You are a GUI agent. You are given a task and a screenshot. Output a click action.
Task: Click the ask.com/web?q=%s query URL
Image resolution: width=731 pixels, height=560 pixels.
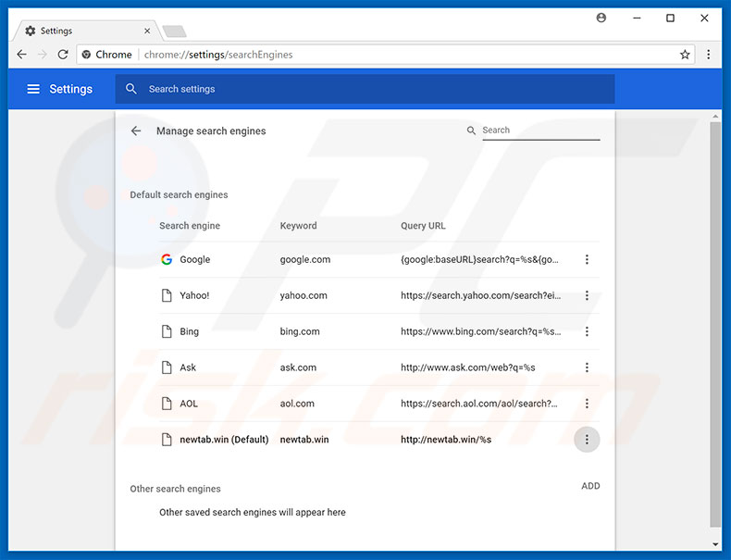(467, 367)
